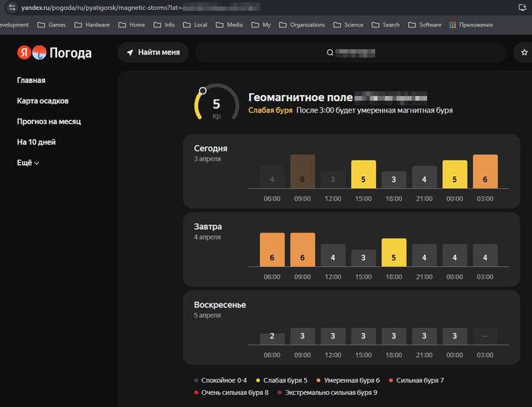
Task: Open the Software bookmark folder
Action: pyautogui.click(x=425, y=25)
